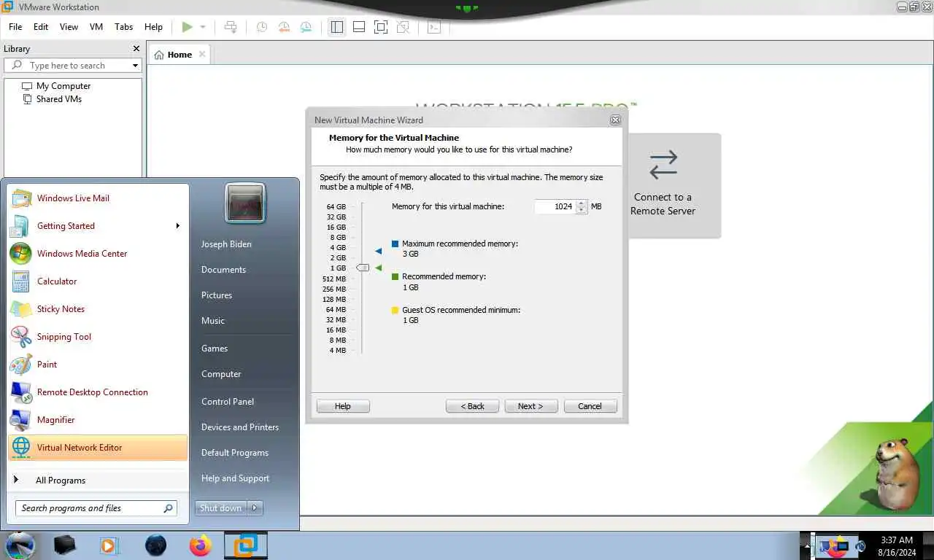Click the blue maximum recommended memory marker
Viewport: 934px width, 560px height.
[x=379, y=251]
